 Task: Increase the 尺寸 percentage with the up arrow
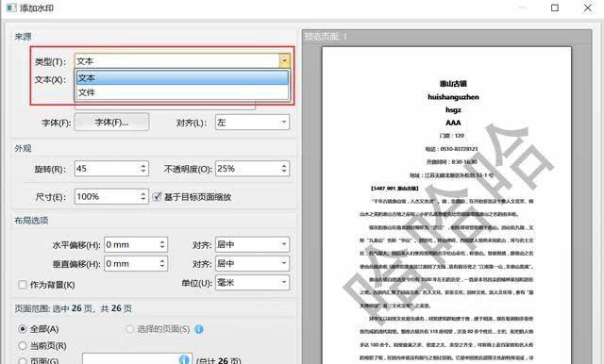pyautogui.click(x=143, y=193)
